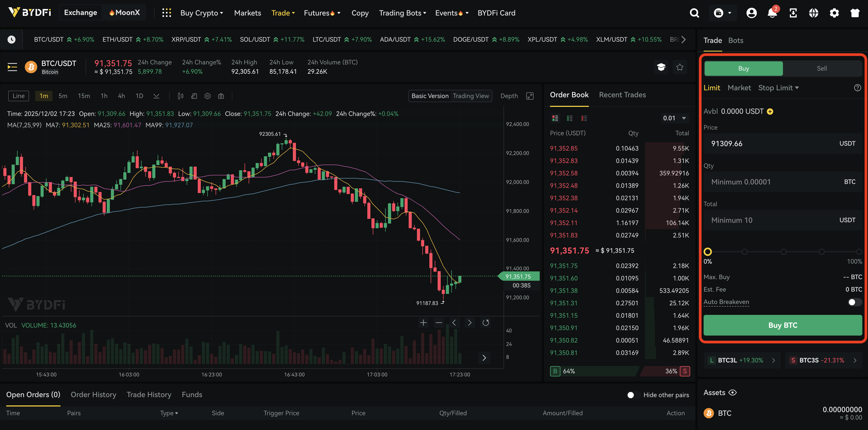Open candlestick chart style icon

pos(181,96)
